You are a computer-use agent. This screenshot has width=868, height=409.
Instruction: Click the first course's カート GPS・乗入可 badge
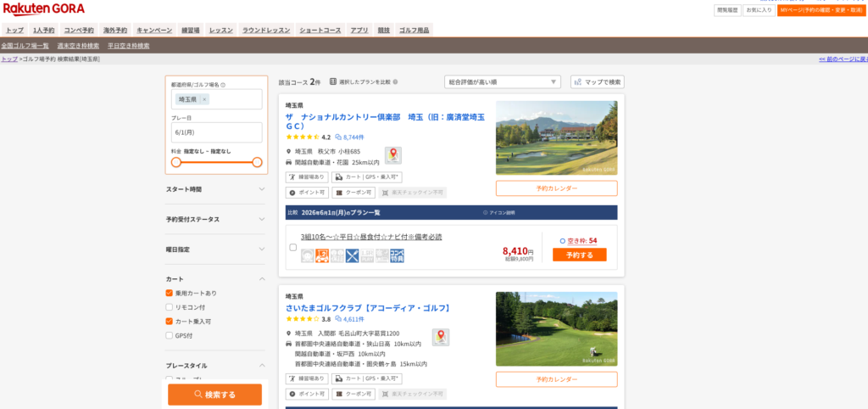[x=367, y=177]
